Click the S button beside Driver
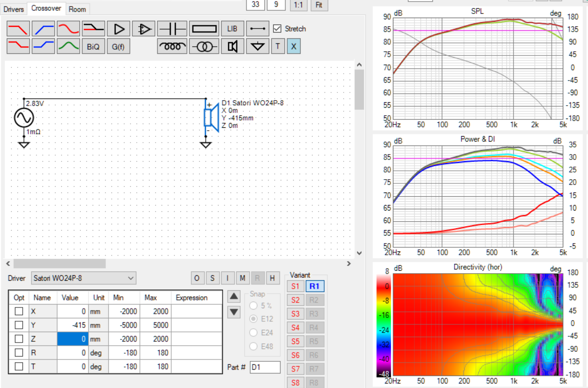The image size is (588, 388). pyautogui.click(x=212, y=278)
